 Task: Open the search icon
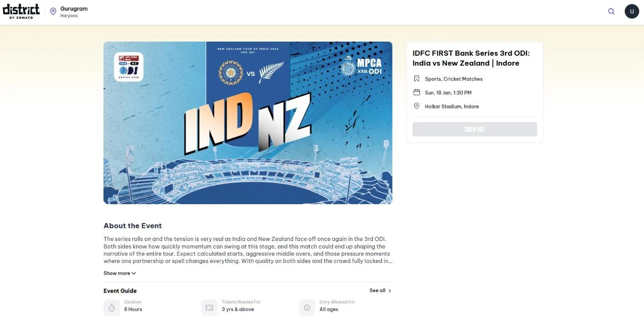tap(609, 10)
